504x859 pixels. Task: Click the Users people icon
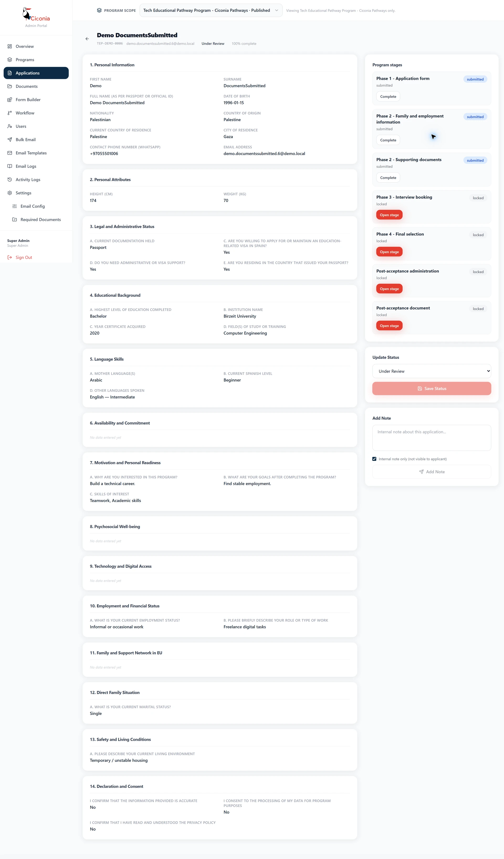pos(9,126)
